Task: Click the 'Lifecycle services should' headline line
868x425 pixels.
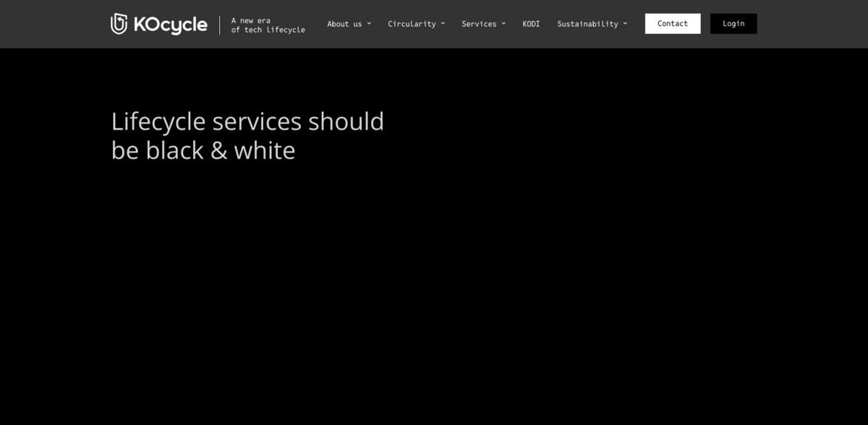Action: (x=247, y=121)
